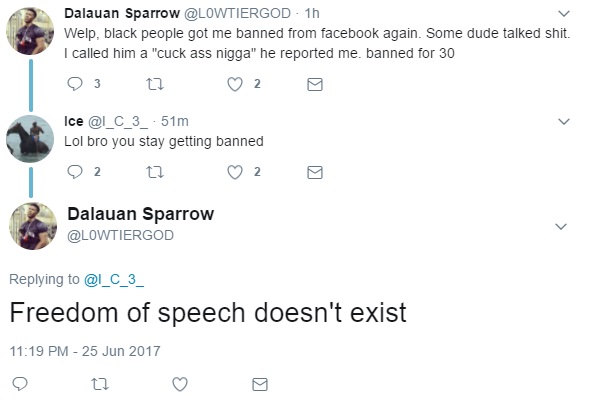This screenshot has width=605, height=414.
Task: Reply to 'Freedom of speech doesn't exist' tweet
Action: point(20,384)
